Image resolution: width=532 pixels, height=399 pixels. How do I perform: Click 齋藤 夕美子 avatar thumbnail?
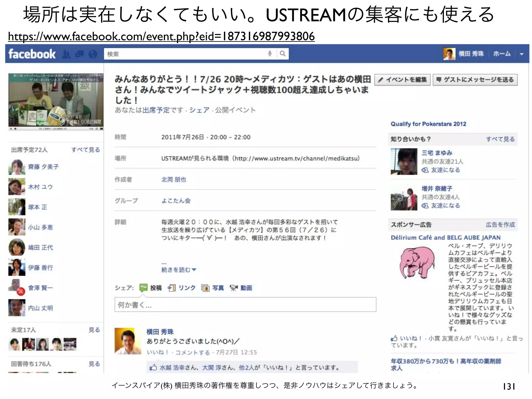[x=17, y=167]
